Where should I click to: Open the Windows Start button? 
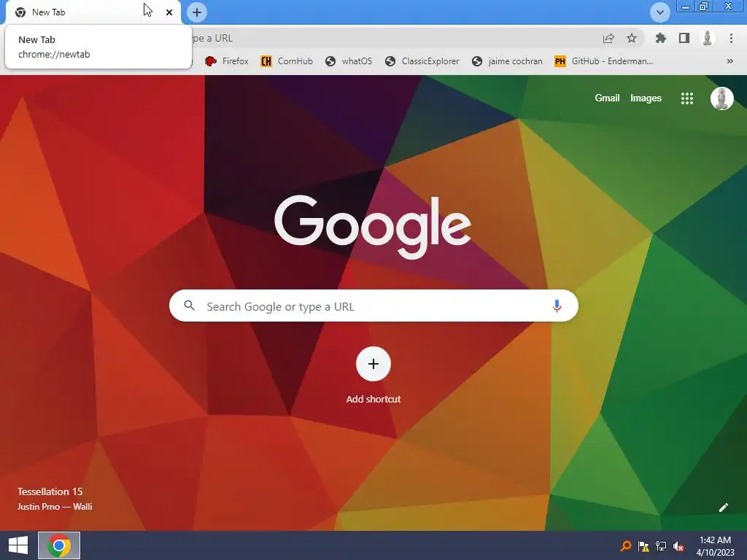(x=18, y=545)
